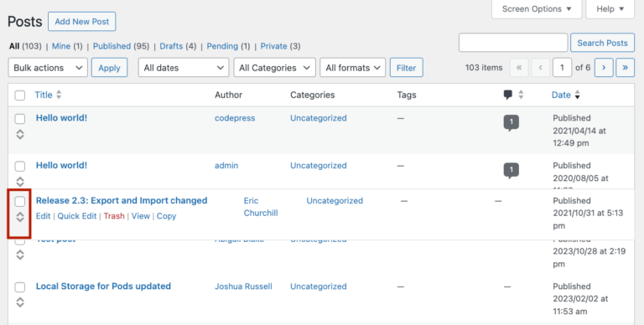Click the current page number field
This screenshot has height=325, width=644.
(562, 68)
